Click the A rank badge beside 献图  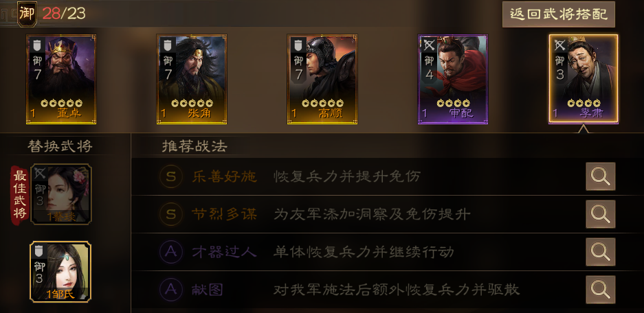(171, 290)
